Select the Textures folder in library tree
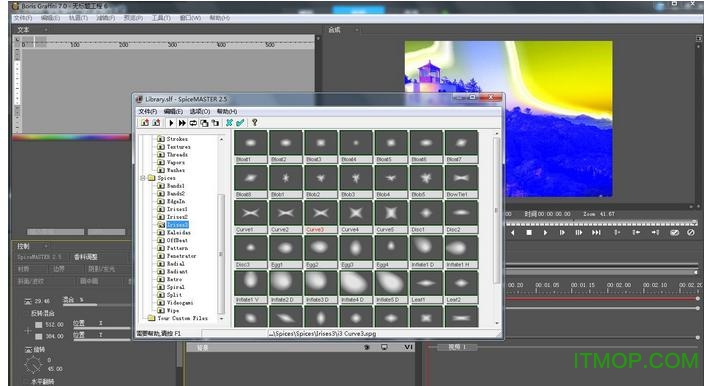 click(178, 147)
